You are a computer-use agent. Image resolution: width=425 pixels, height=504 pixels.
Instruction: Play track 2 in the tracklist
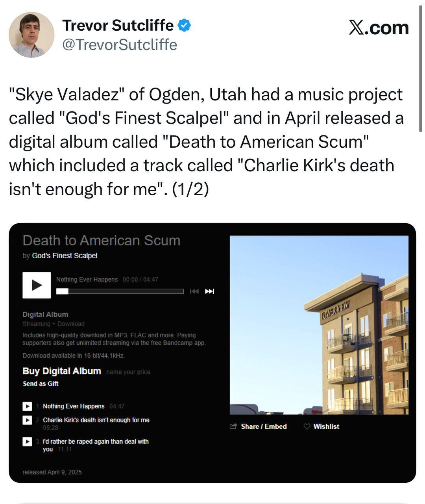pos(27,420)
